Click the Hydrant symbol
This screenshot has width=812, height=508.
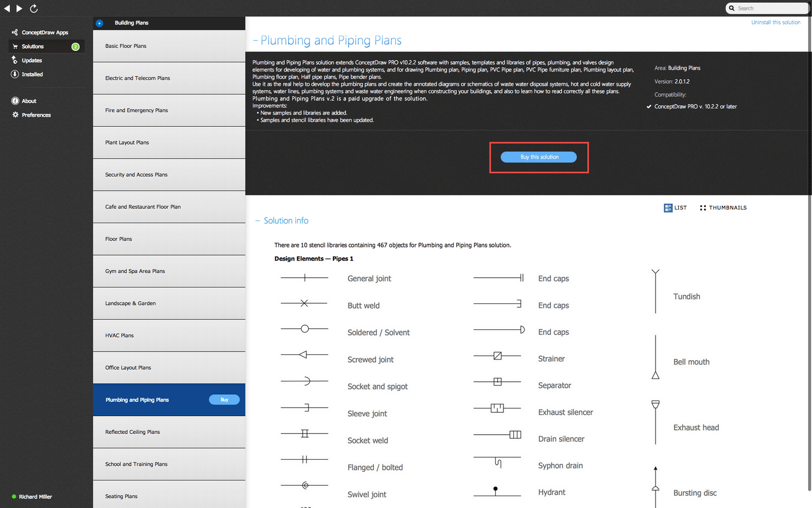click(x=497, y=491)
